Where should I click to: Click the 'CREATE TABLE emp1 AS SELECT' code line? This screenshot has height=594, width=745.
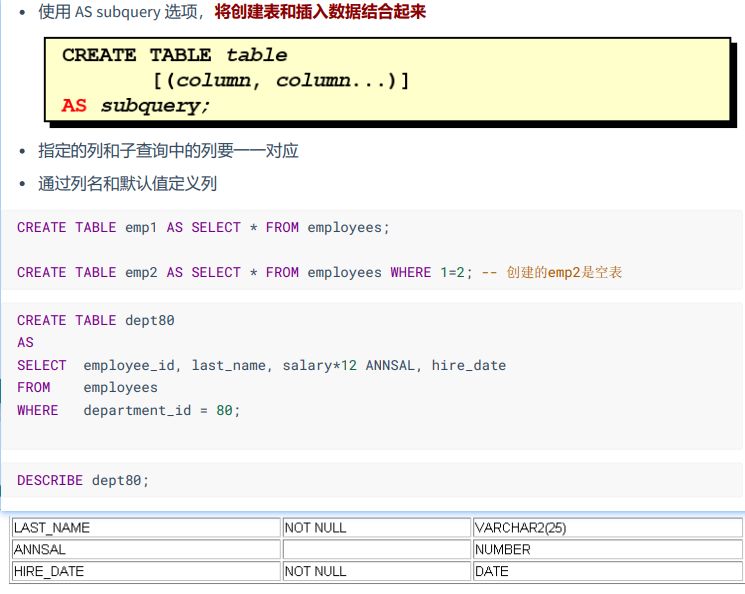pos(203,227)
